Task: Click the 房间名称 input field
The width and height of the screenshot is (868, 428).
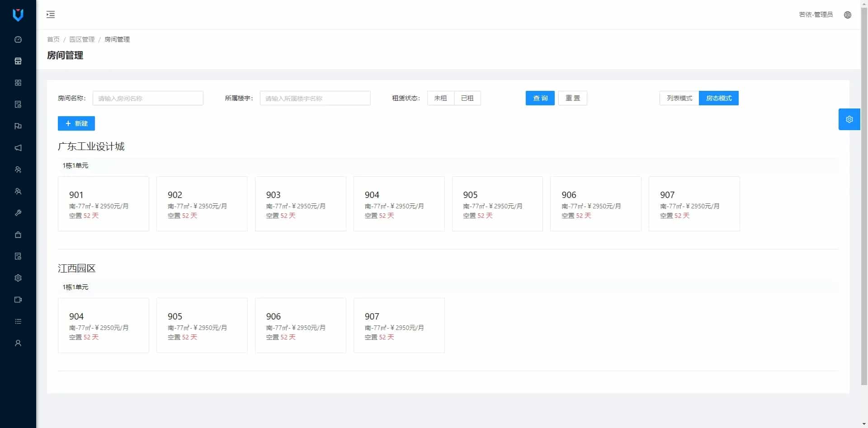Action: [x=148, y=98]
